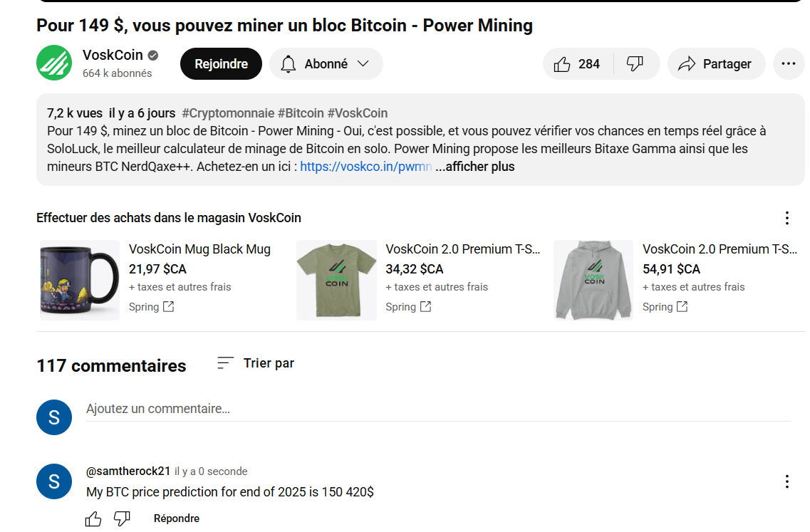Screen dimensions: 810x532
Task: Like the video with thumbs up icon
Action: (x=577, y=64)
